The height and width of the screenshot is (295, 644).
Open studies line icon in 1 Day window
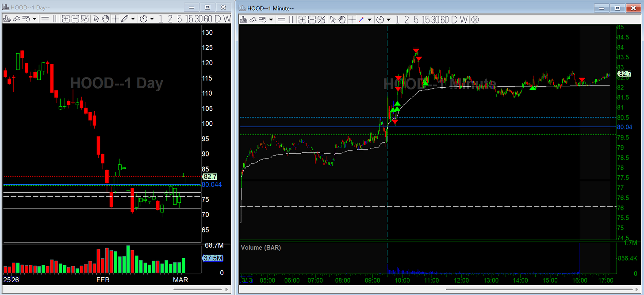point(17,19)
